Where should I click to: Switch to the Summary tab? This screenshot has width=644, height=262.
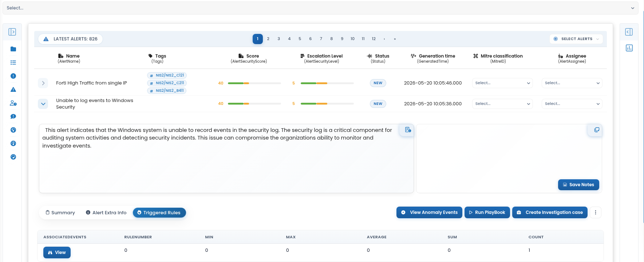coord(60,213)
